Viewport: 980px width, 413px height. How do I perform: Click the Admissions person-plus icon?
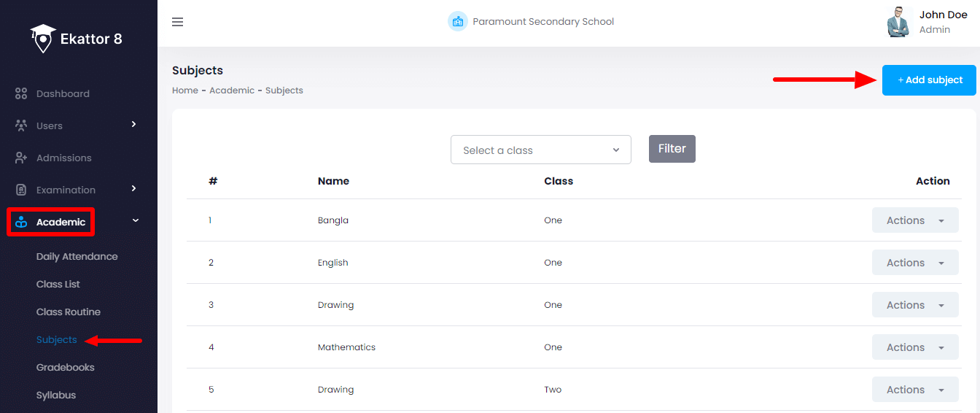[21, 158]
